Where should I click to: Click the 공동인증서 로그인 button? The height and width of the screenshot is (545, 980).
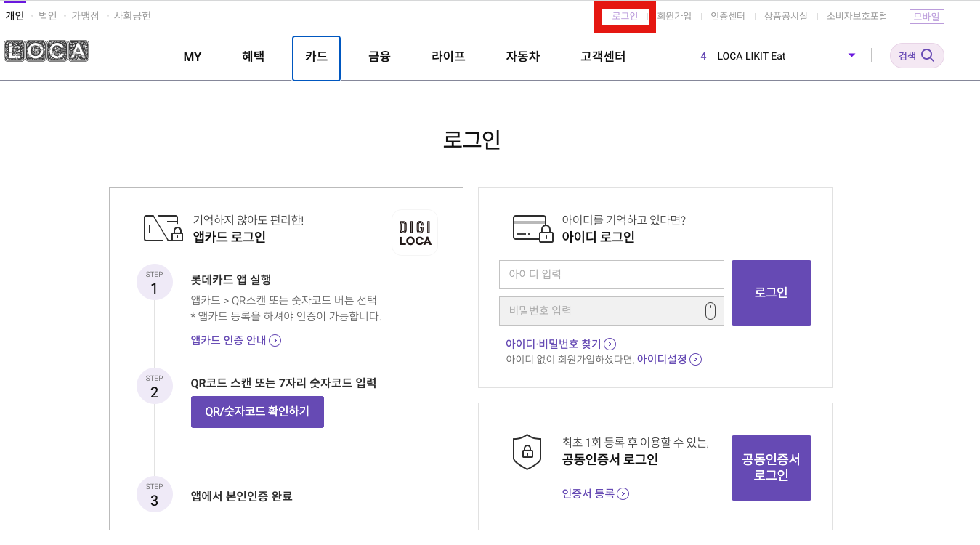click(x=771, y=468)
